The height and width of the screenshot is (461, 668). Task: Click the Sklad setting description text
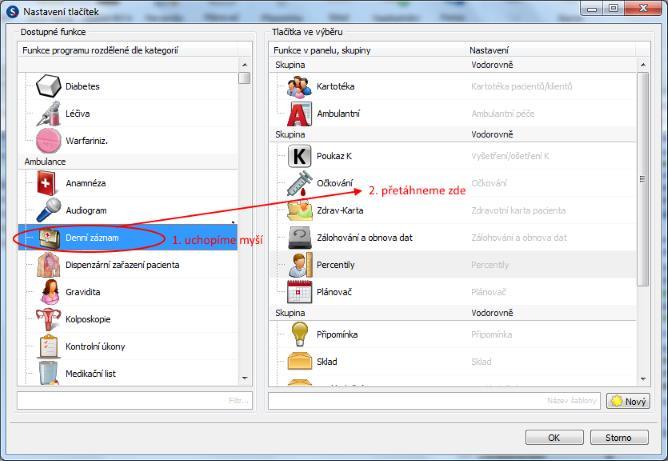point(481,362)
